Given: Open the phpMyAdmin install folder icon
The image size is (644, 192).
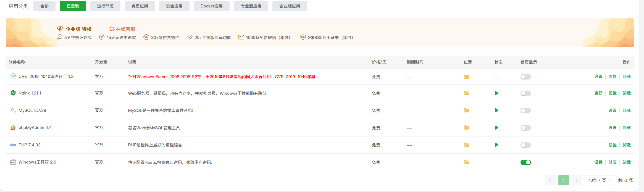Looking at the screenshot, I should (x=467, y=128).
